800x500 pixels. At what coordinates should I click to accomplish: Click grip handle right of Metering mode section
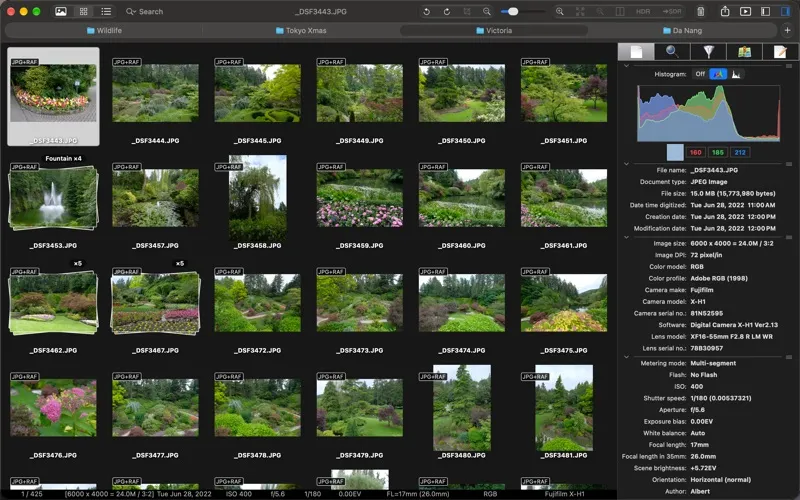point(789,357)
